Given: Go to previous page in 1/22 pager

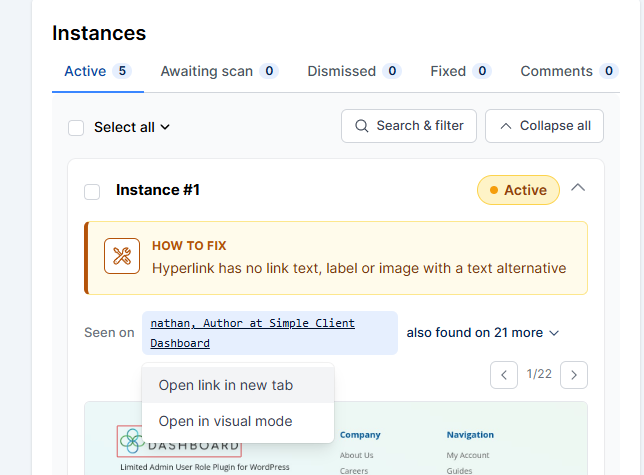Looking at the screenshot, I should (x=504, y=375).
